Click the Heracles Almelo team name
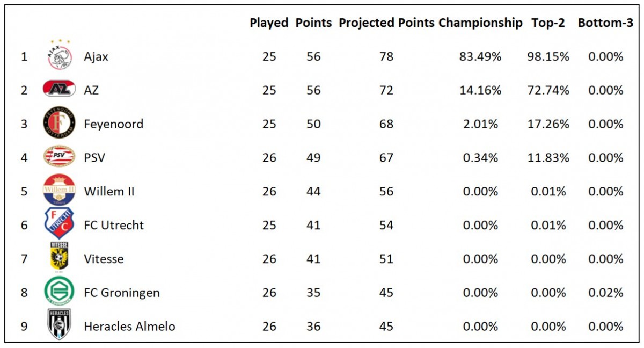The height and width of the screenshot is (348, 644). 129,326
